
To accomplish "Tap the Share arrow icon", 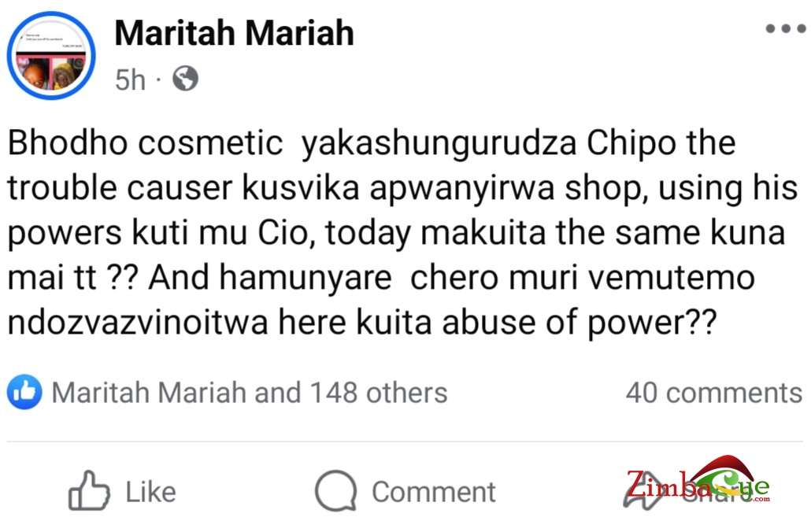I will point(643,492).
